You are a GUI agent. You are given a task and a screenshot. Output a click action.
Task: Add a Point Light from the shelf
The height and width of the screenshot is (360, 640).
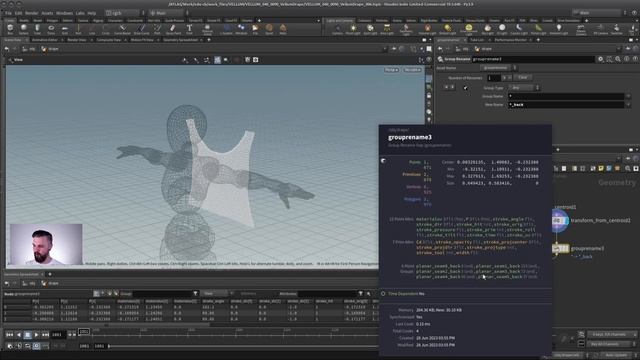(353, 29)
